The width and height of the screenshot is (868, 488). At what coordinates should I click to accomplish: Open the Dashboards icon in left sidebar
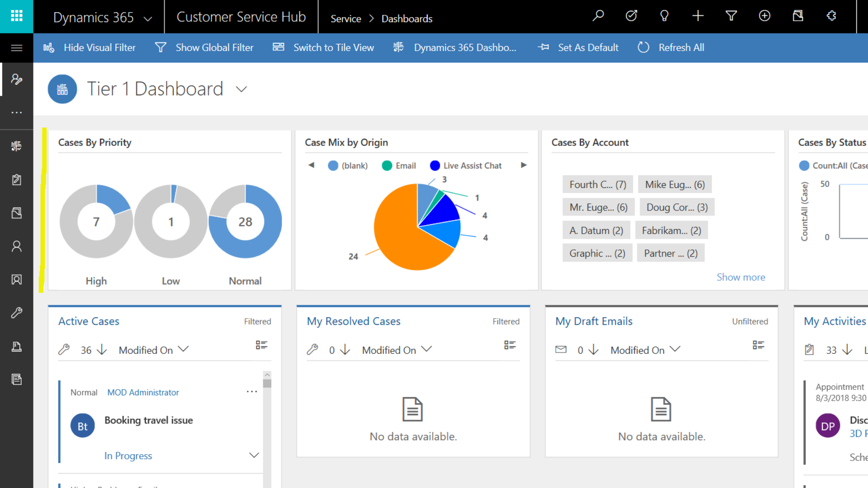(x=17, y=146)
